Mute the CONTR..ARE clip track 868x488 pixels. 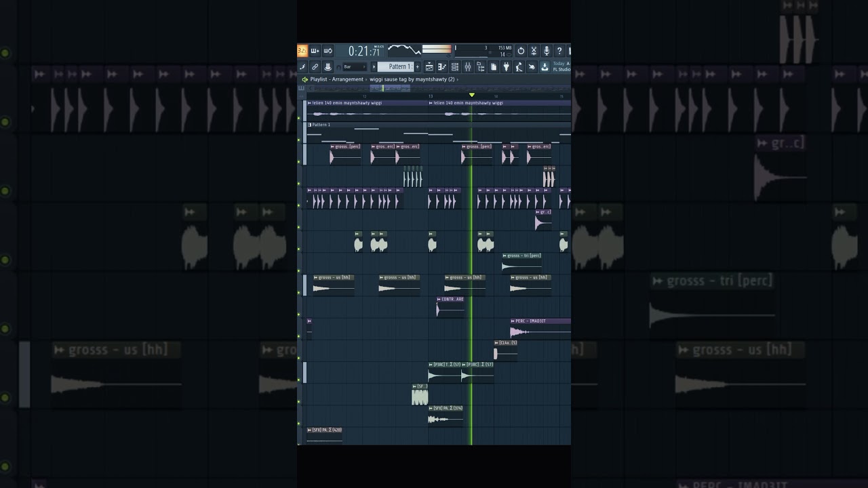[x=299, y=314]
